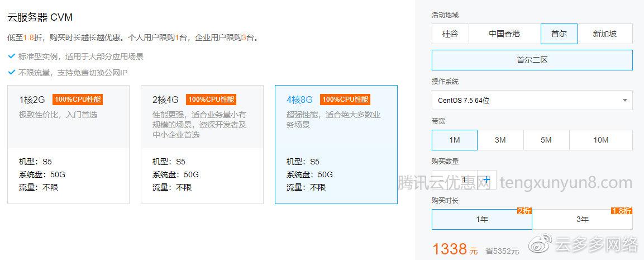Click 系统盘：50G in the 2核4G card
The image size is (644, 260).
pyautogui.click(x=176, y=174)
